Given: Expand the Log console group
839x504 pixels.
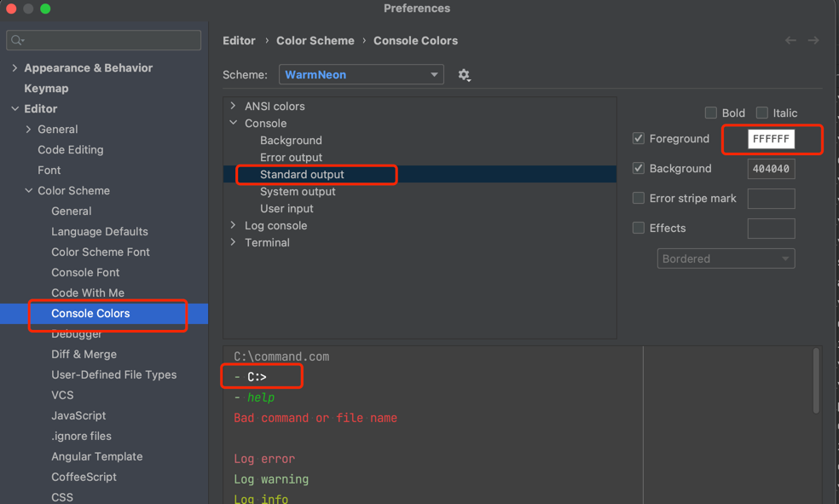Looking at the screenshot, I should [x=234, y=225].
